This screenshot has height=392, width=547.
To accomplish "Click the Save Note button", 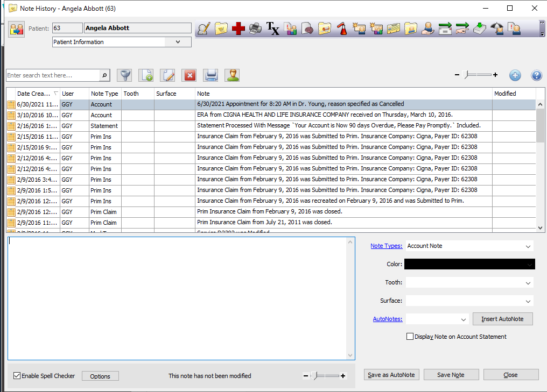I will [451, 375].
